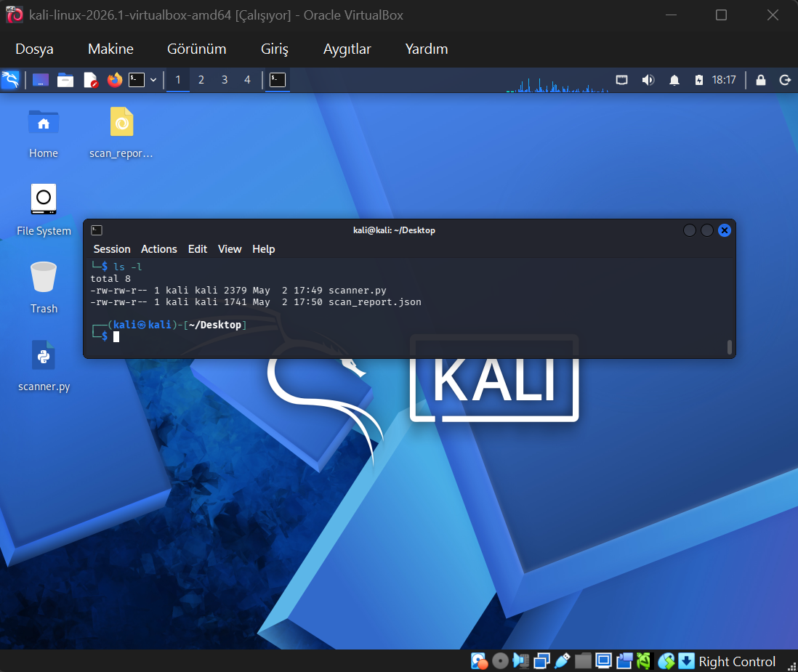Click the green CPU turtle status icon
Viewport: 798px width, 672px height.
point(644,661)
